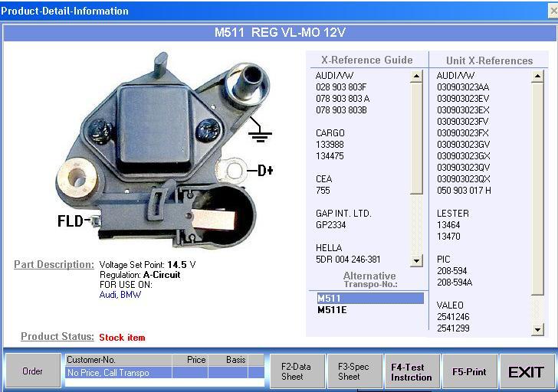The height and width of the screenshot is (392, 558).
Task: Select unit reference 030903023GV
Action: pos(463,145)
